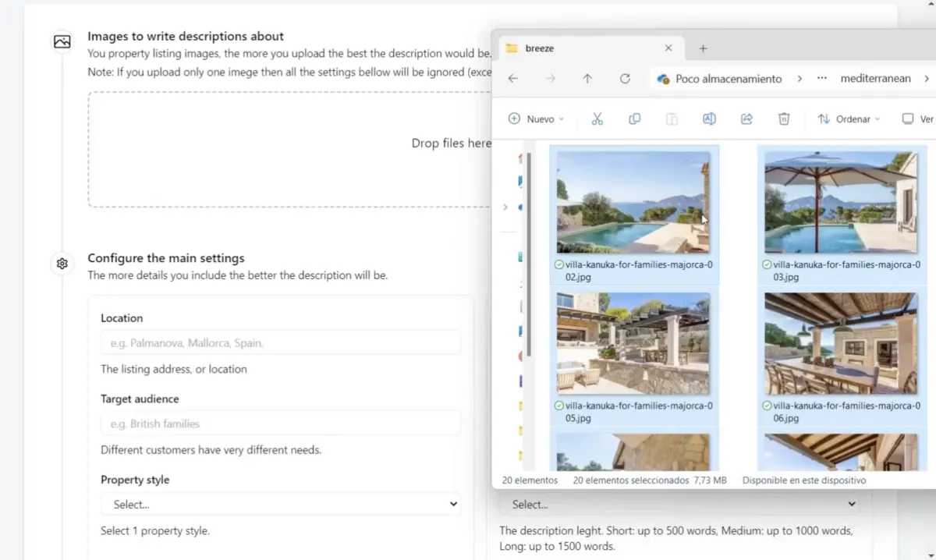Expand the chevron after Poco almacenamiento
The width and height of the screenshot is (936, 560).
pos(799,79)
